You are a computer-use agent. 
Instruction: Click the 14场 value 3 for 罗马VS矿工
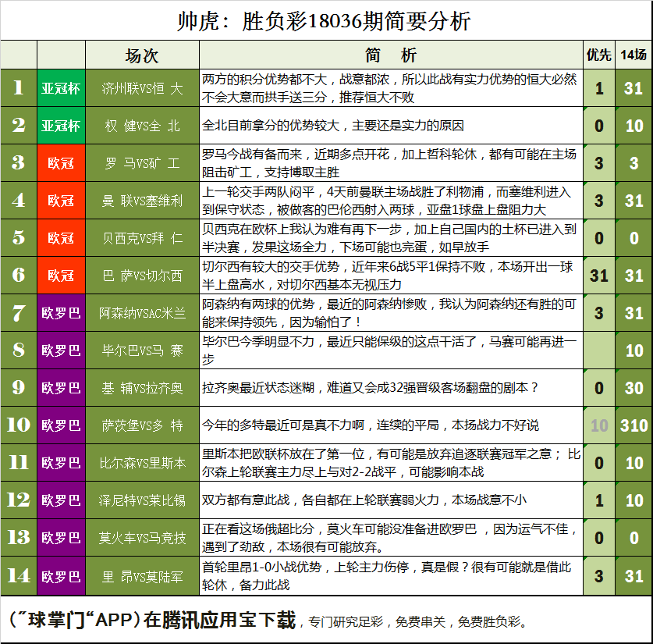(x=633, y=163)
